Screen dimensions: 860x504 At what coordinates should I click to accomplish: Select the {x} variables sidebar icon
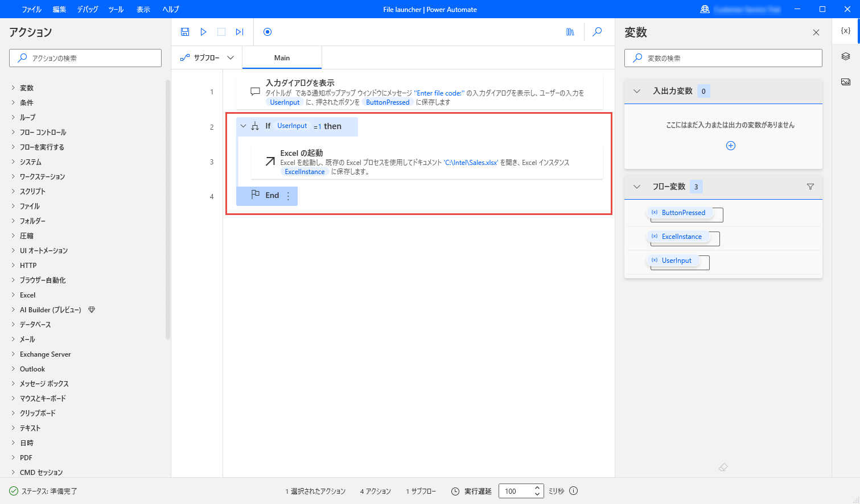point(846,31)
